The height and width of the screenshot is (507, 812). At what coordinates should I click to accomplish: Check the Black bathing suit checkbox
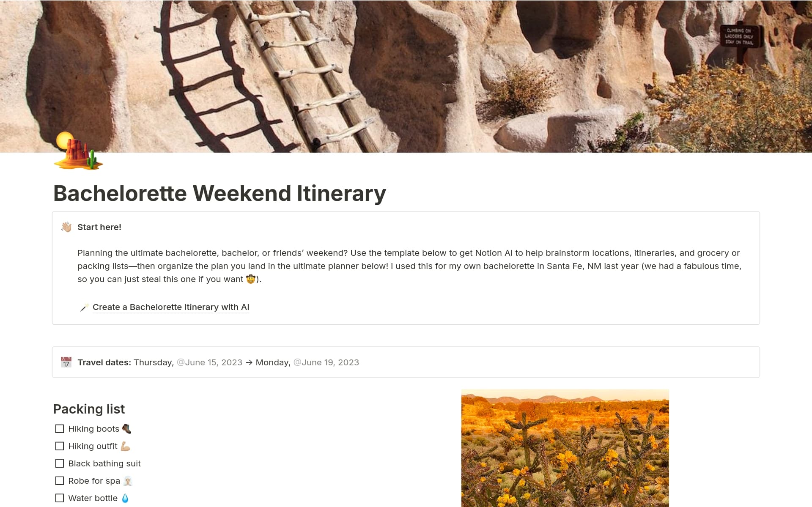tap(59, 463)
